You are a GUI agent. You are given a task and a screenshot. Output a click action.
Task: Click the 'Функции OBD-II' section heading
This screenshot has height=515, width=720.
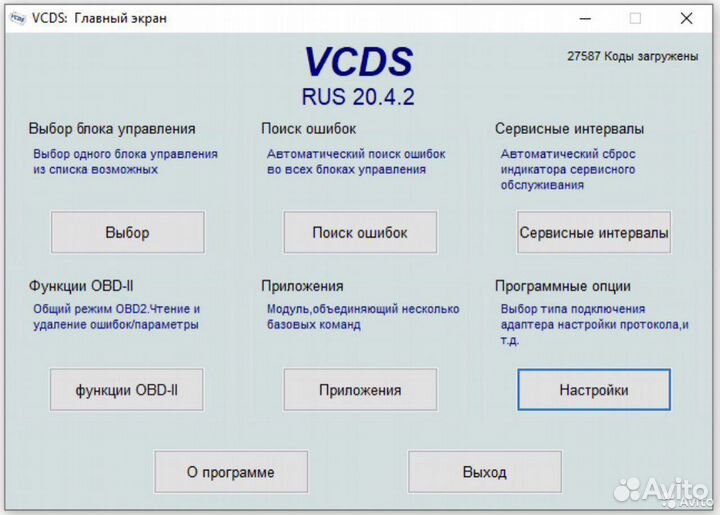pos(81,286)
